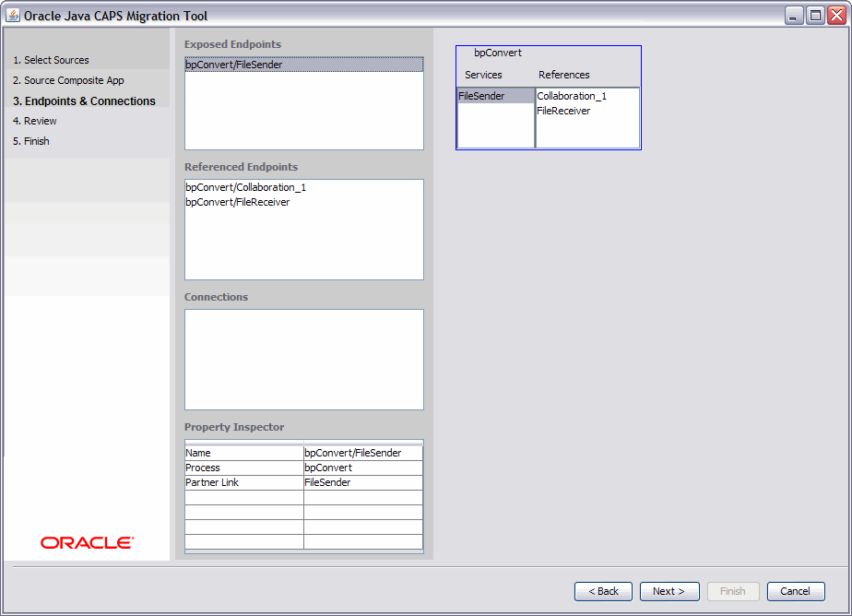
Task: Click the bpConvert/FileSender value in Property Inspector
Action: [x=363, y=453]
